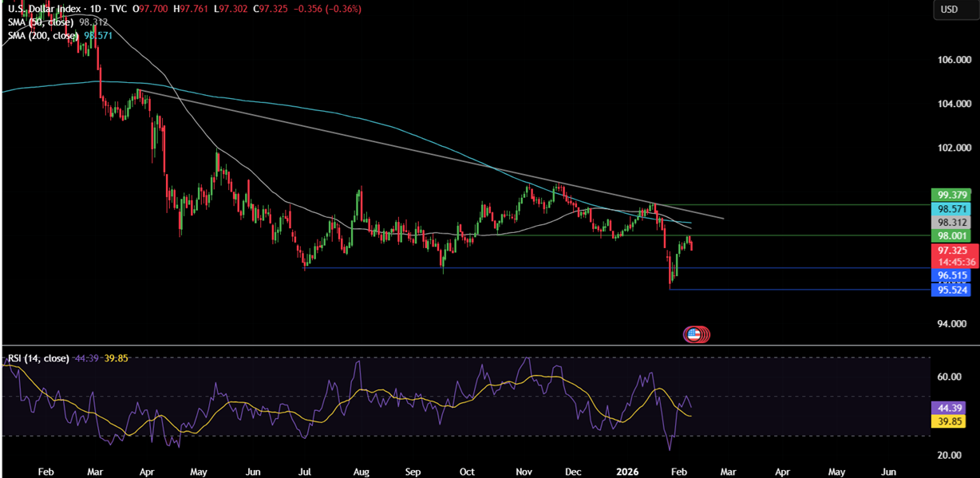Click the yellow 39.85 RSI average badge
980x478 pixels.
950,421
